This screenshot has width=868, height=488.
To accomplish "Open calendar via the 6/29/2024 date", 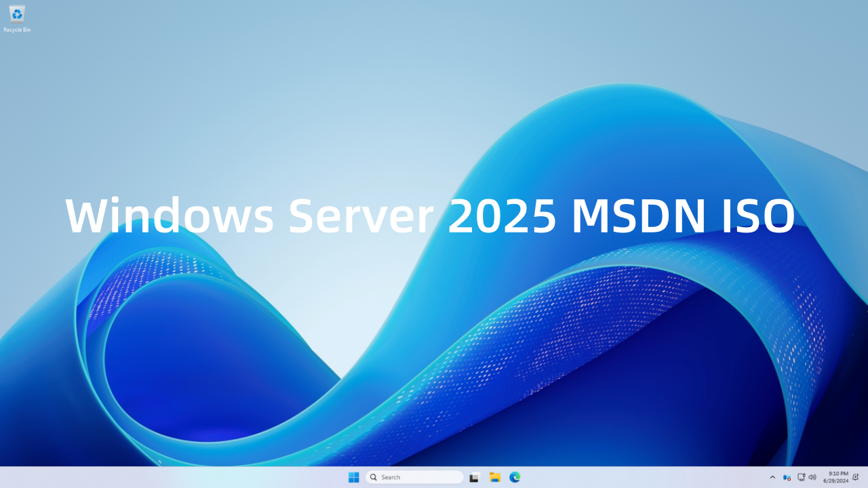I will click(x=835, y=481).
